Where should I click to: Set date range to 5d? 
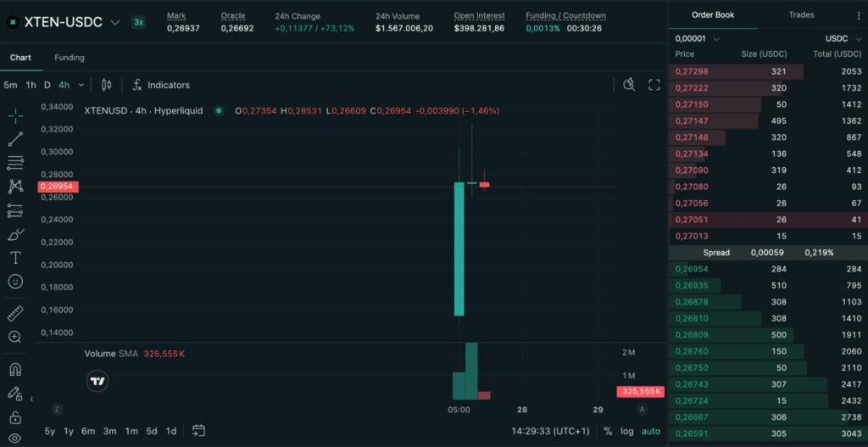pyautogui.click(x=152, y=431)
